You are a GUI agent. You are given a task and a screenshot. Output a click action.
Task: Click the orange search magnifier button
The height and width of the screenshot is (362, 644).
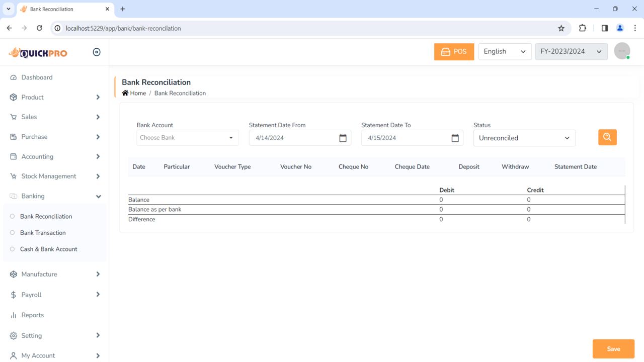[607, 137]
